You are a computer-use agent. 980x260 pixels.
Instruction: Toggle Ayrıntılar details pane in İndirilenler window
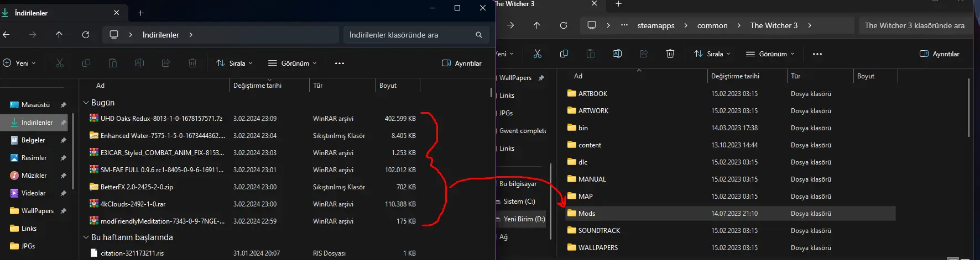pyautogui.click(x=462, y=63)
